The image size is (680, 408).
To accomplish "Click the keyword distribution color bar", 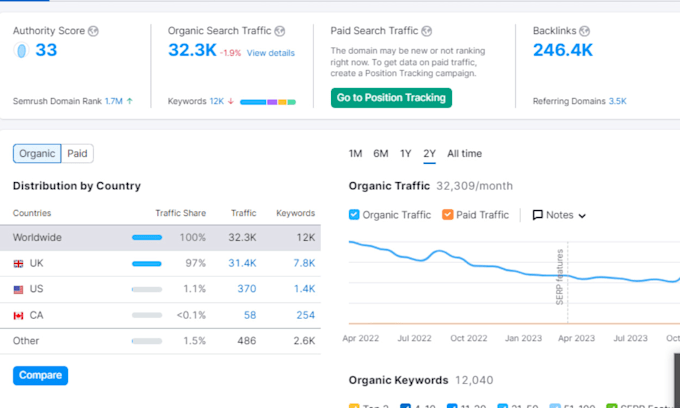I will tap(268, 102).
